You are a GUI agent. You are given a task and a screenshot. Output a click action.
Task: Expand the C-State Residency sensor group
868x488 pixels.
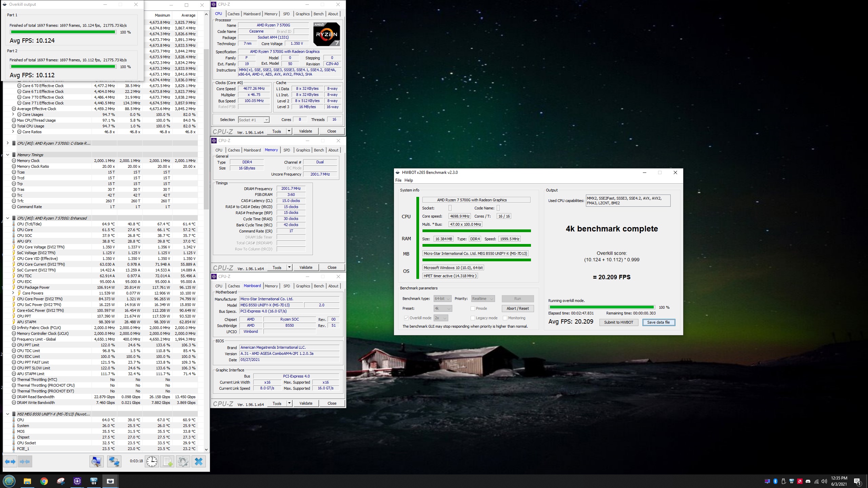pos(7,143)
